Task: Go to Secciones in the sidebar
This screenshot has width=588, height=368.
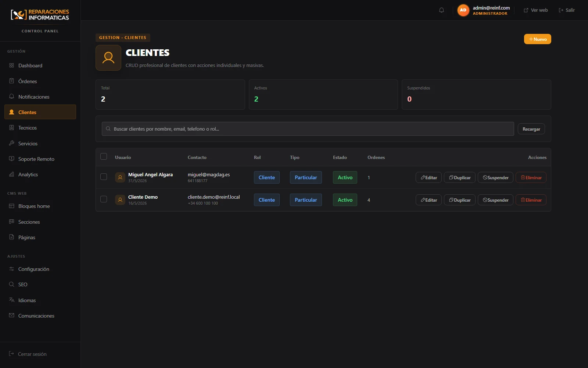Action: (40, 222)
